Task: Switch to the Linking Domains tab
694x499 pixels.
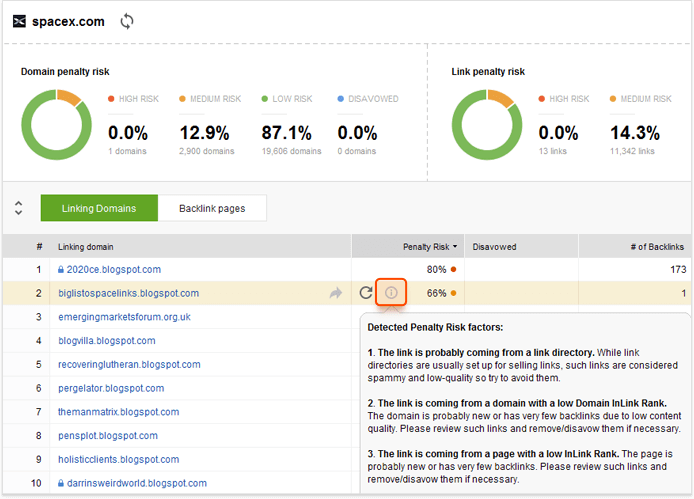Action: point(99,208)
